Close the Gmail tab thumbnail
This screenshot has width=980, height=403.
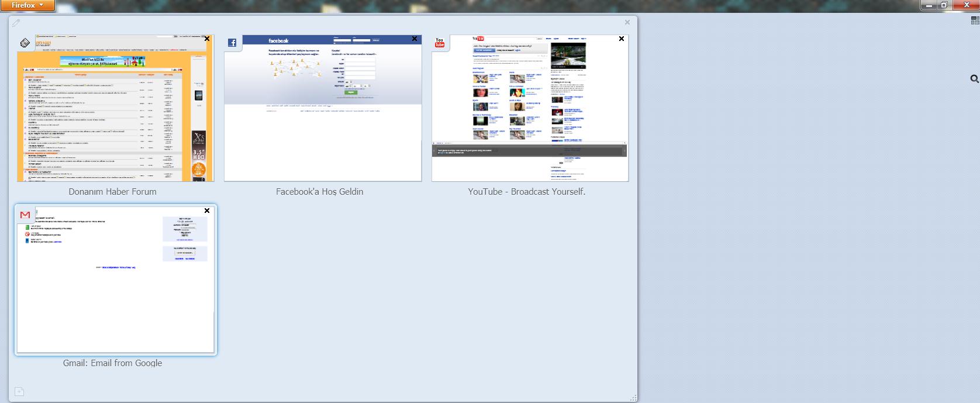click(x=207, y=211)
